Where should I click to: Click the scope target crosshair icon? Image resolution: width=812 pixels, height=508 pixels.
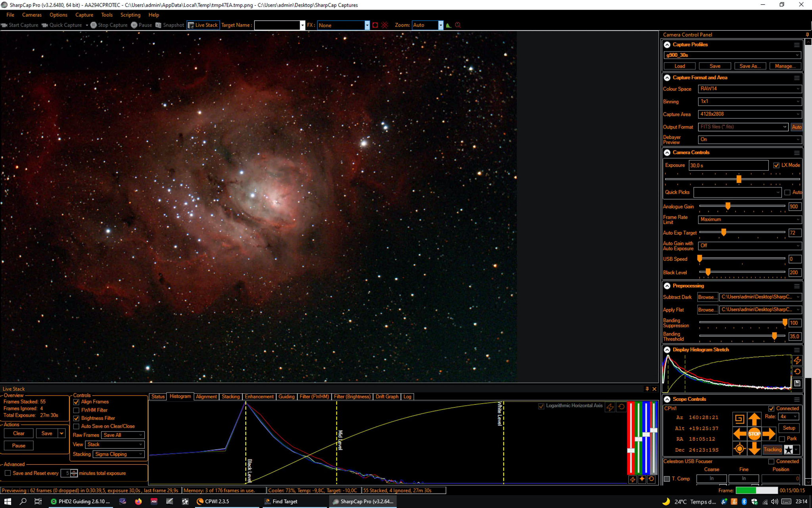coord(739,449)
